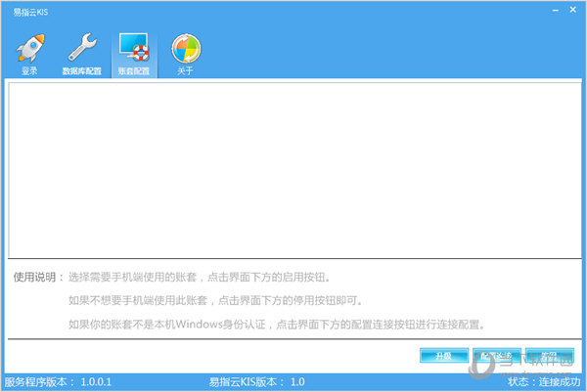Click the 配置连接 button
587x392 pixels.
click(496, 356)
